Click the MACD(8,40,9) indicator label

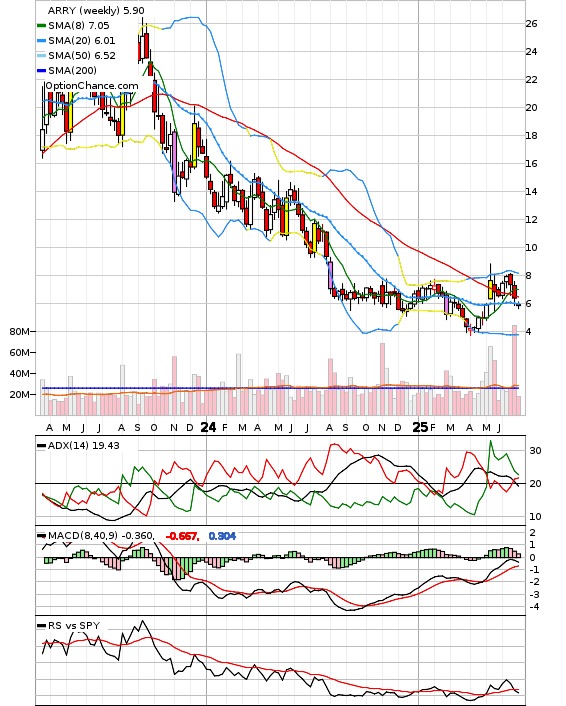coord(83,535)
